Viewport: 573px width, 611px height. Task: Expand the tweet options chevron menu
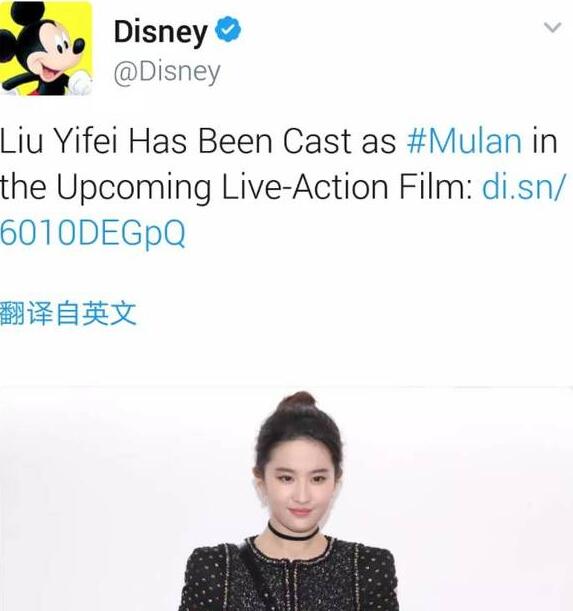click(552, 28)
